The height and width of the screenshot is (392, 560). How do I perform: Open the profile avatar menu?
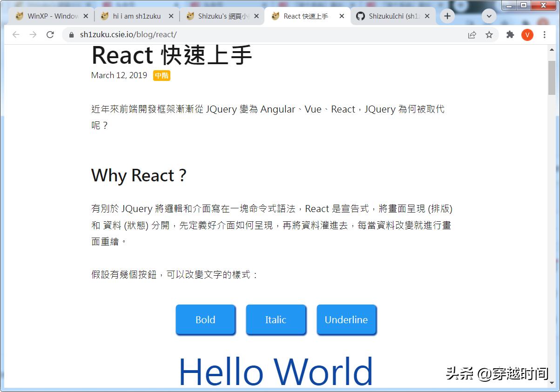pyautogui.click(x=527, y=34)
